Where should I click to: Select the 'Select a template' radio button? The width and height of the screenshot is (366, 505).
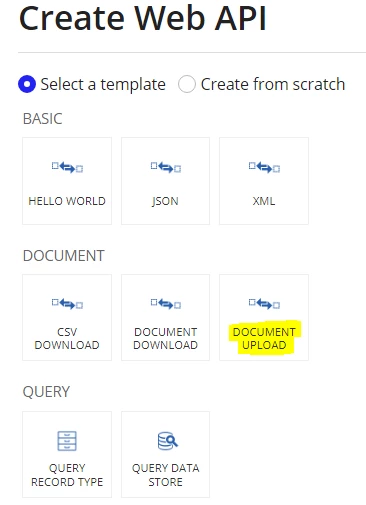click(x=27, y=84)
